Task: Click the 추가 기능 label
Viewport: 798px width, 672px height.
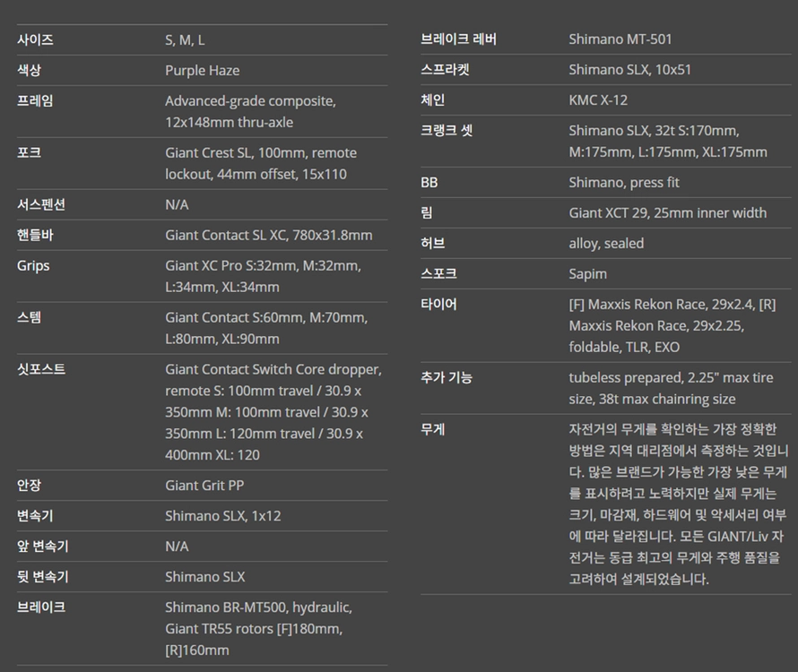Action: pyautogui.click(x=447, y=378)
